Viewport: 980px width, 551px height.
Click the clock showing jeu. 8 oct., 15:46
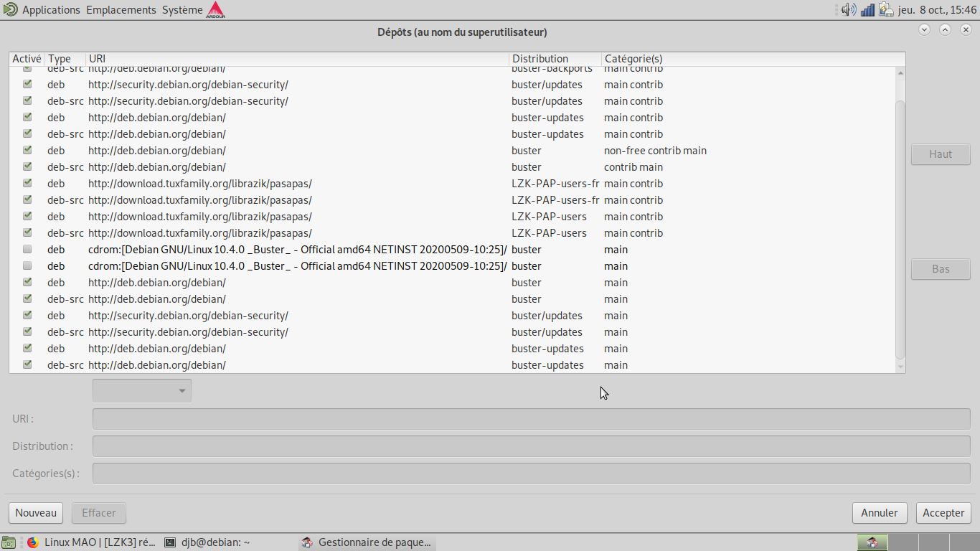coord(938,9)
